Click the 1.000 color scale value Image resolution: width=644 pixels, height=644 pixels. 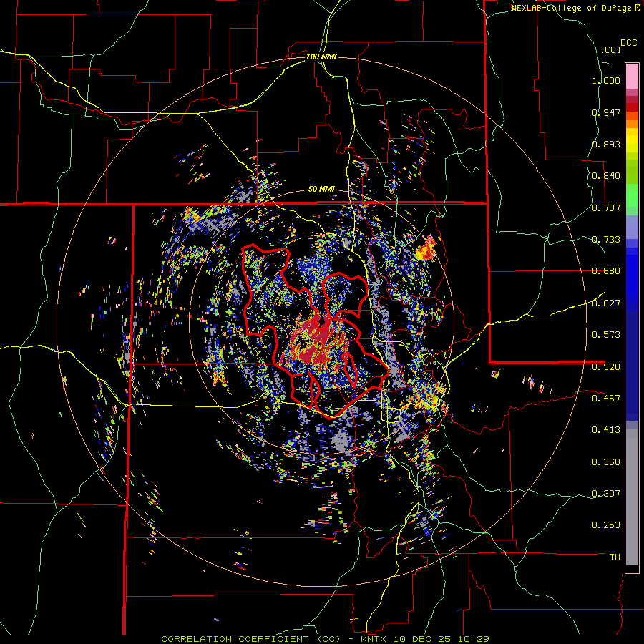606,80
